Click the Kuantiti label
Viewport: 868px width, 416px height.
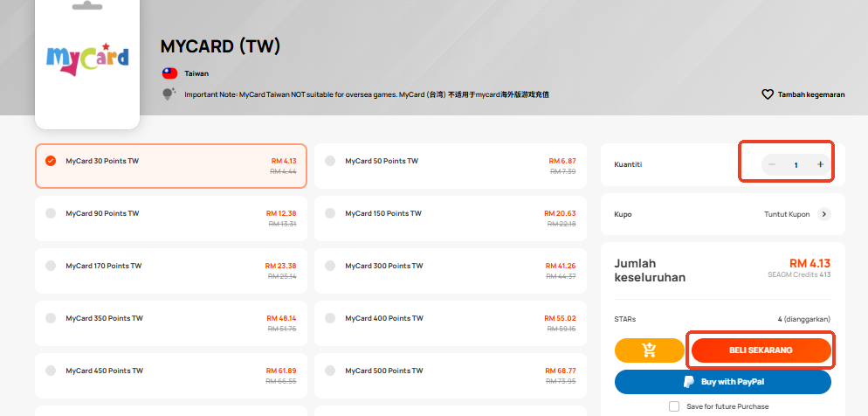click(629, 164)
